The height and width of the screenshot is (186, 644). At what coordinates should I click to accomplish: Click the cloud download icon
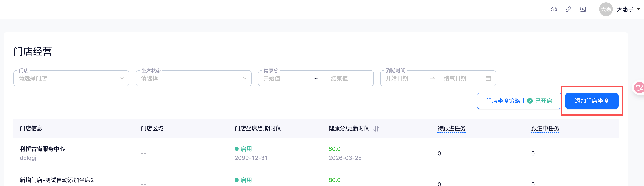pos(554,9)
